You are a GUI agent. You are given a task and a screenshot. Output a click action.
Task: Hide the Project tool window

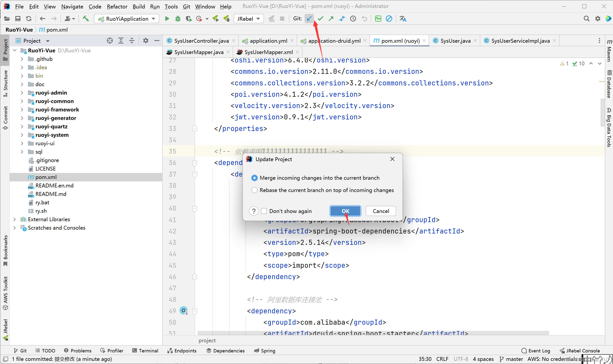click(x=157, y=41)
